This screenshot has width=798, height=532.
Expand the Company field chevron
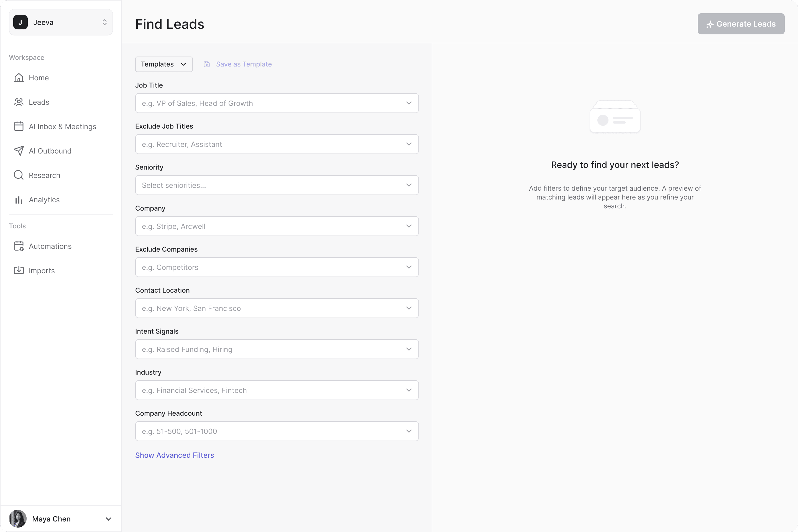click(409, 226)
